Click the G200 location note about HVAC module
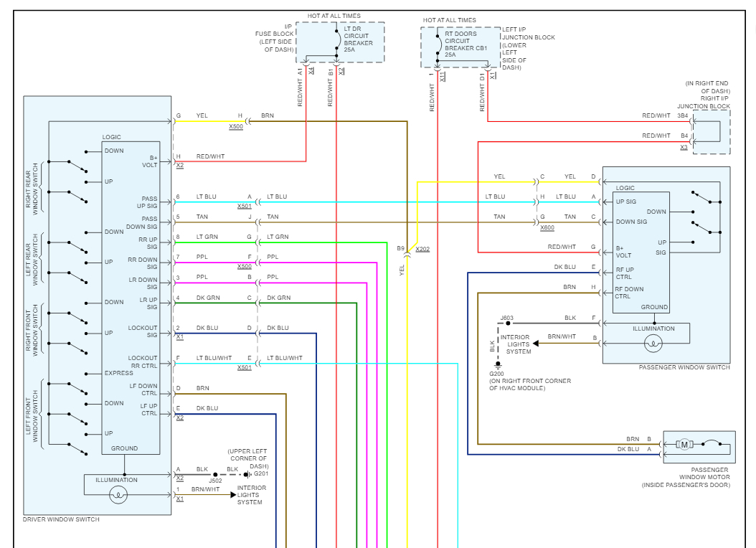Viewport: 756px width, 548px height. (x=530, y=384)
